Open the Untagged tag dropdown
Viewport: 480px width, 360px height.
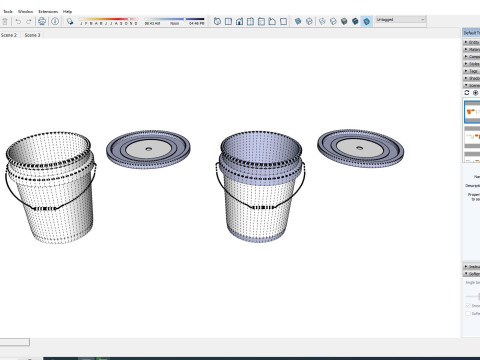[400, 20]
